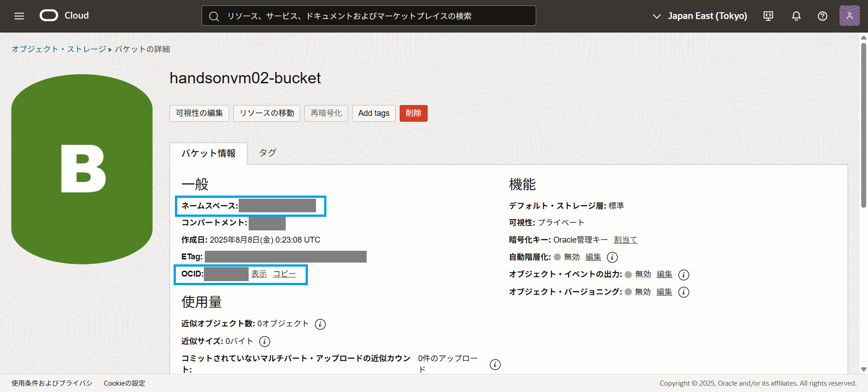Image resolution: width=868 pixels, height=392 pixels.
Task: Click the scrollbar down arrow
Action: [x=863, y=369]
